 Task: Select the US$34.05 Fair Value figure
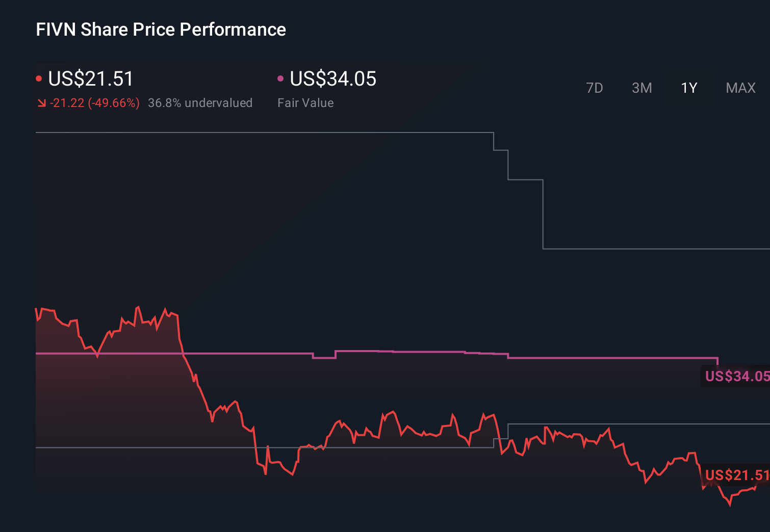[332, 79]
